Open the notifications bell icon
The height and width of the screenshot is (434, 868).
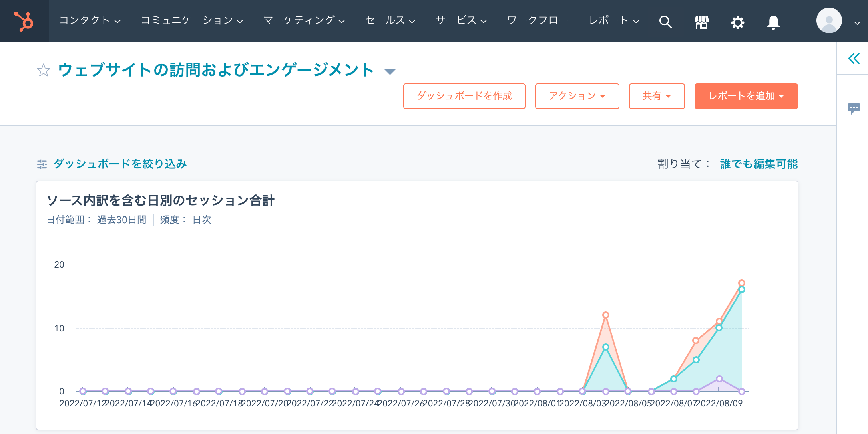click(x=774, y=22)
